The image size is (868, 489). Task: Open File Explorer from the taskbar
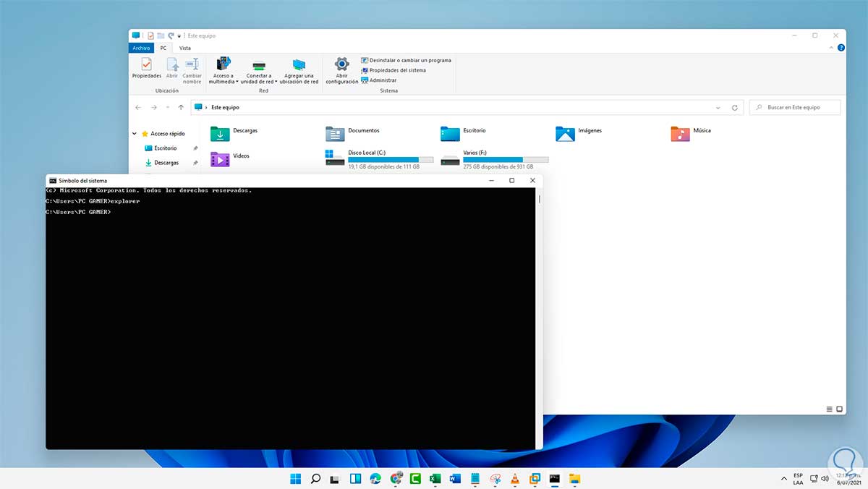coord(575,479)
